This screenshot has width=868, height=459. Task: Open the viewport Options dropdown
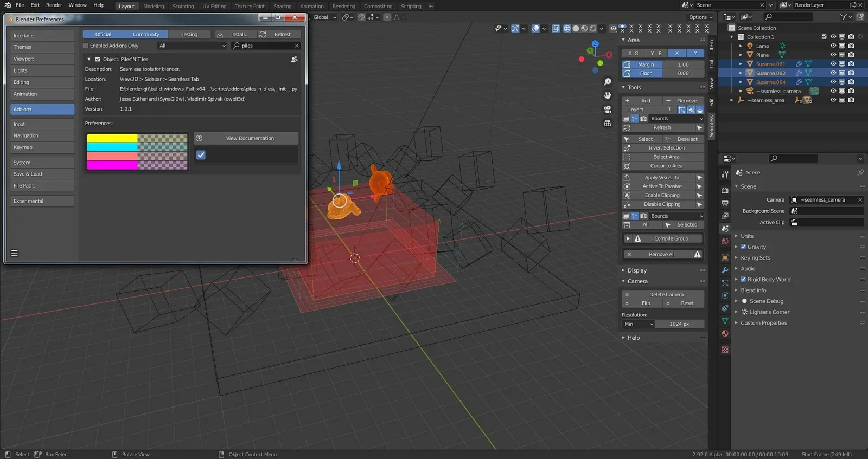(700, 17)
